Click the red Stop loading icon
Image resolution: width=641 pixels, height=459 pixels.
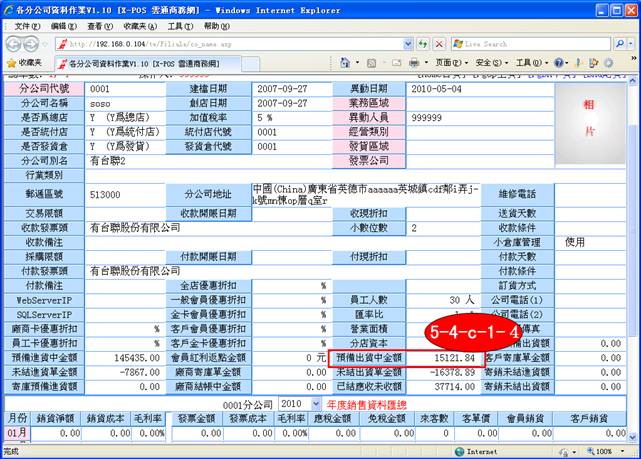(439, 44)
